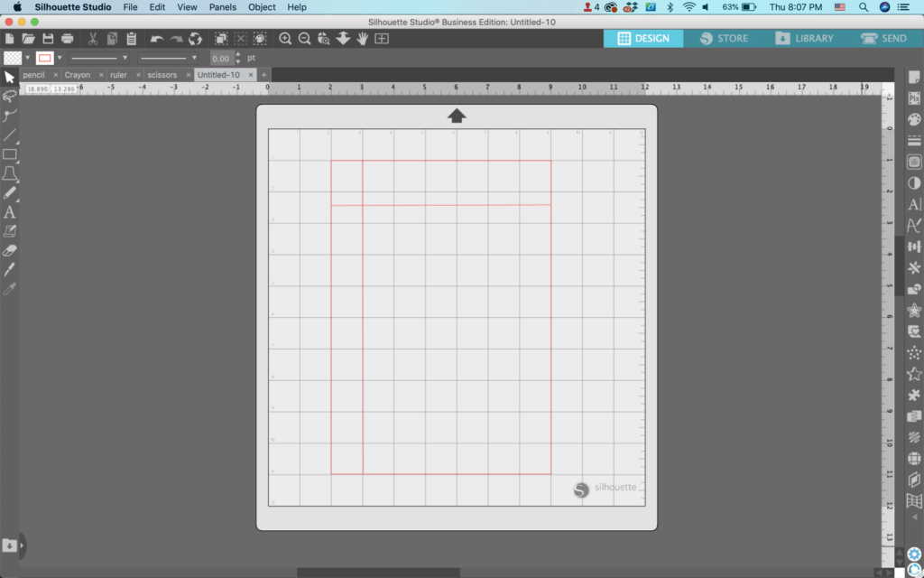
Task: Click the red line color swatch
Action: click(x=45, y=58)
